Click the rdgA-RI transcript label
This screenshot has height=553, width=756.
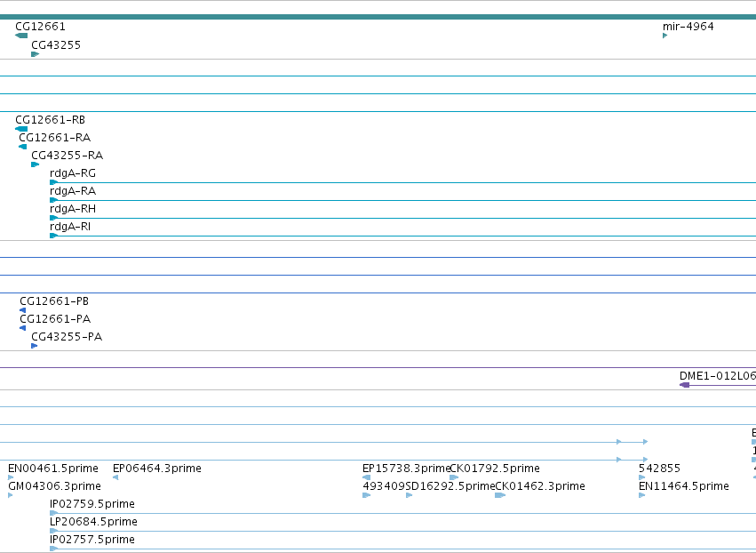[70, 227]
